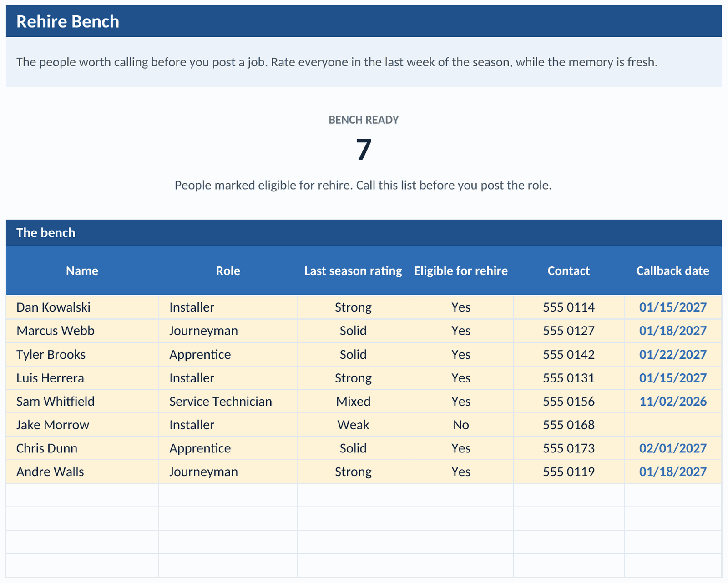728x583 pixels.
Task: Click Andre Walls's callback date 01/18/2027
Action: click(673, 472)
